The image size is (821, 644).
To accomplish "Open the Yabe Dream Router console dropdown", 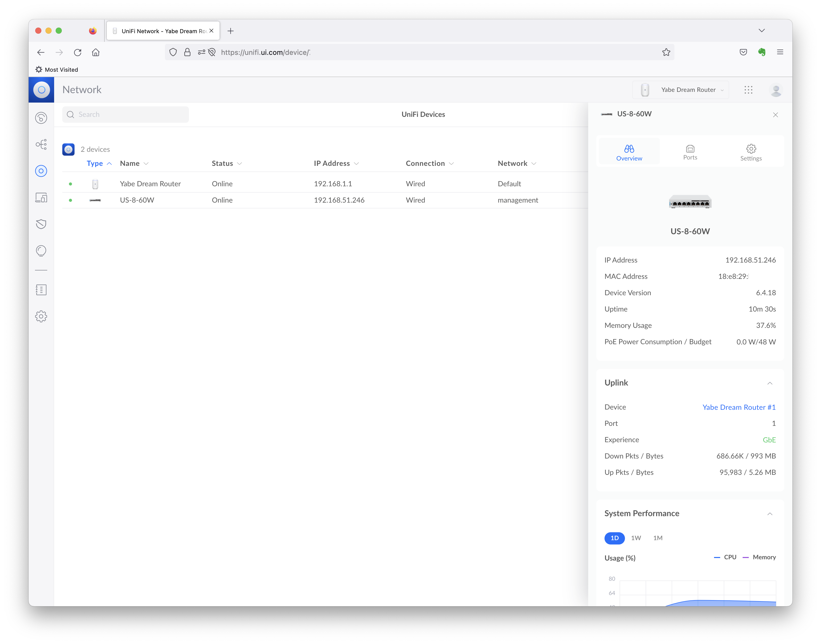I will coord(681,90).
